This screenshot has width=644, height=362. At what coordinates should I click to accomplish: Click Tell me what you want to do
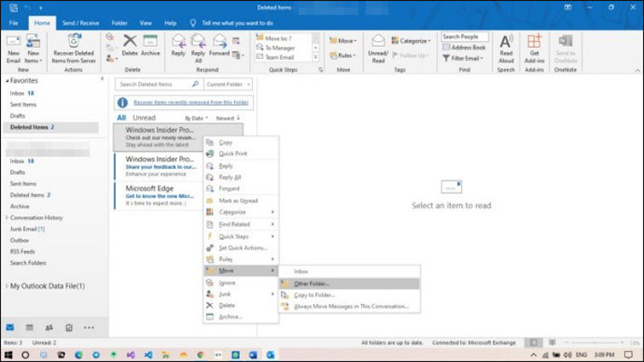click(x=238, y=23)
